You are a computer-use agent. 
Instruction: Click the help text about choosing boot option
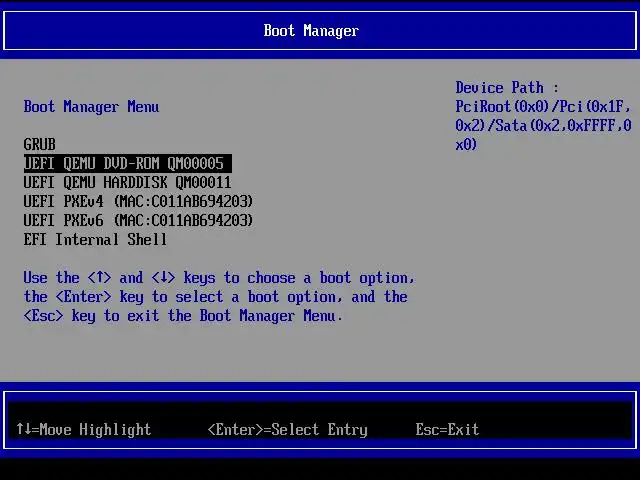(x=219, y=297)
